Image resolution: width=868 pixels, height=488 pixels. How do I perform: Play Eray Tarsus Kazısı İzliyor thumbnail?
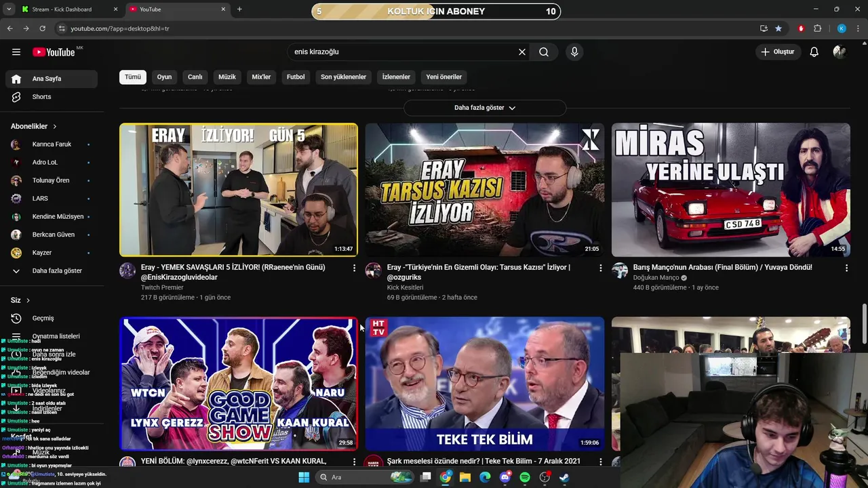[x=485, y=190]
